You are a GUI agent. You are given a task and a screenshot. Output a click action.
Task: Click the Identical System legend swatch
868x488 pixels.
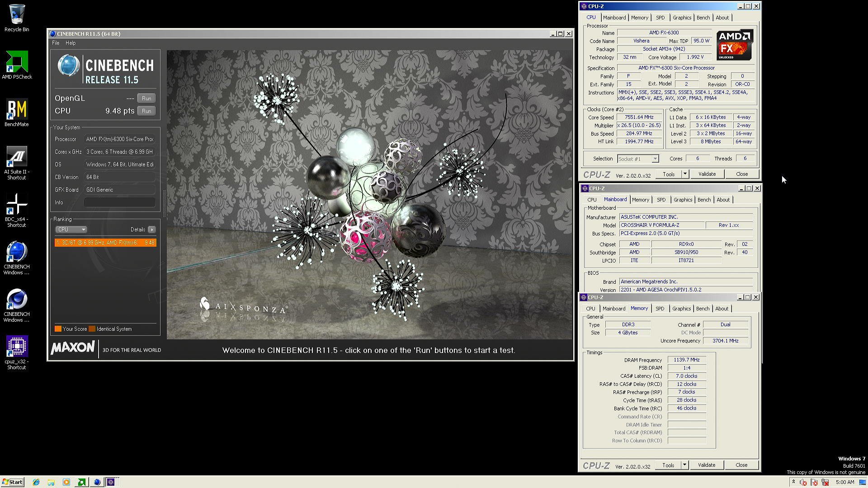click(92, 329)
